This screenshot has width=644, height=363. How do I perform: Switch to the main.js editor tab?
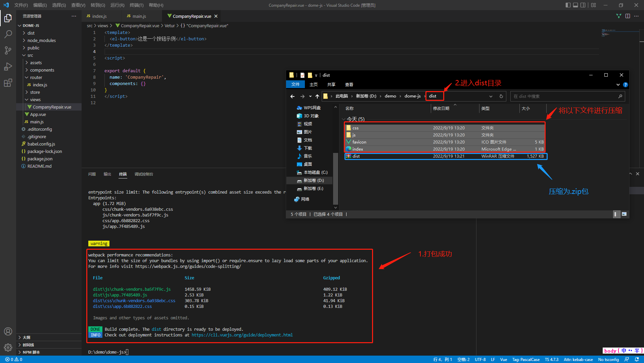[x=139, y=16]
